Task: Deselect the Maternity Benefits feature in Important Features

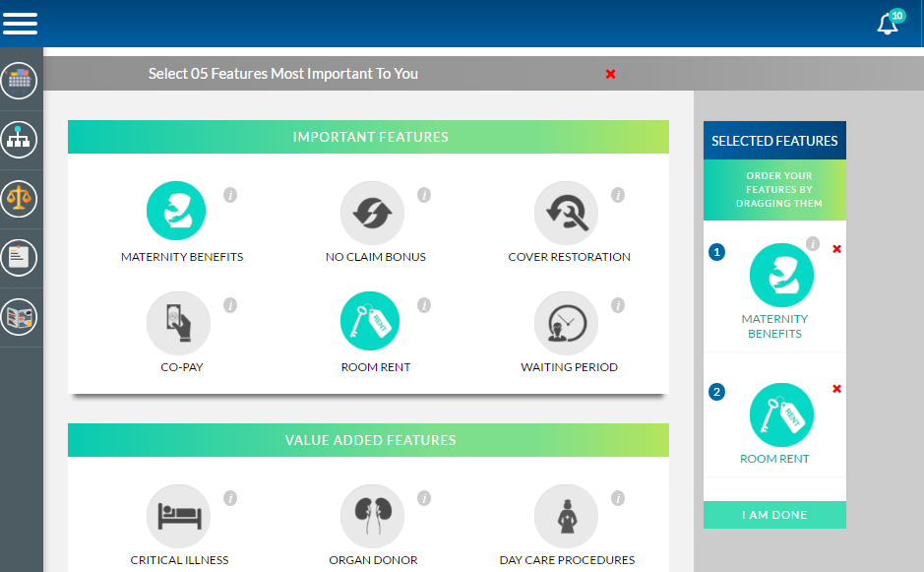Action: (x=176, y=212)
